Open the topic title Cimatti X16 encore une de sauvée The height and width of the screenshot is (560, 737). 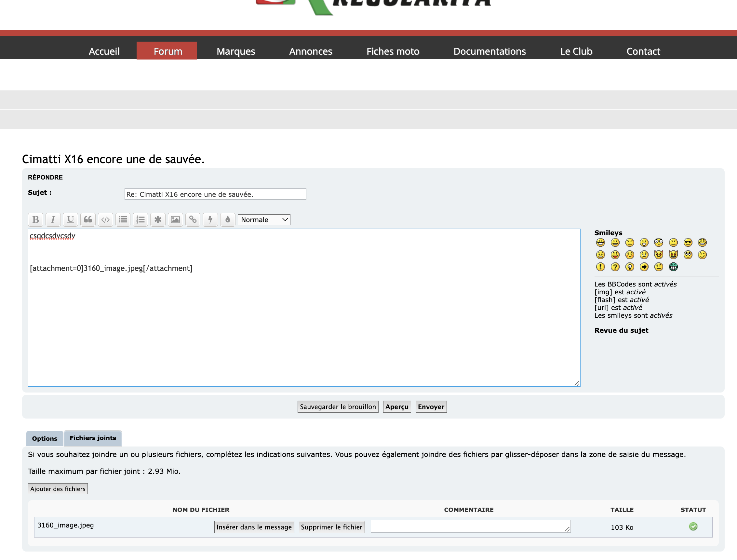coord(113,159)
